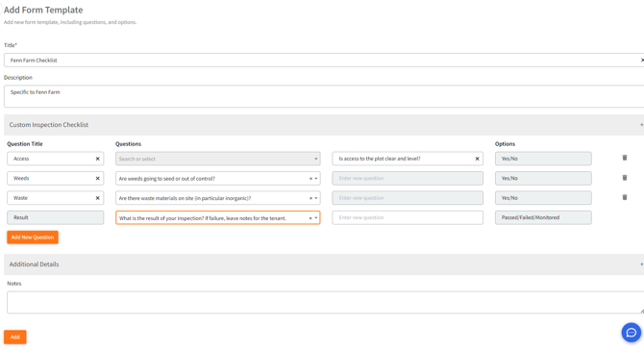Viewport: 644px width, 349px height.
Task: Click the Title field Fenn Farm Checklist
Action: click(324, 60)
